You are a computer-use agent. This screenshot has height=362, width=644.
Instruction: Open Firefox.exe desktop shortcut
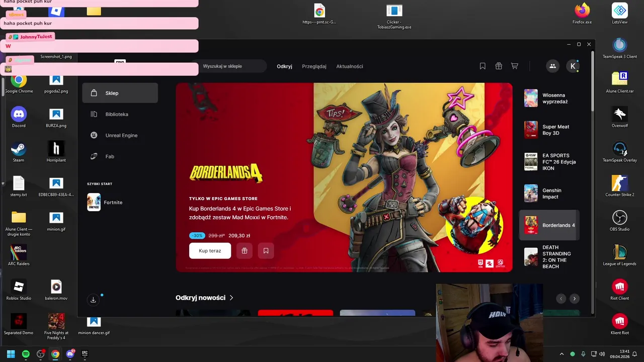pos(582,14)
